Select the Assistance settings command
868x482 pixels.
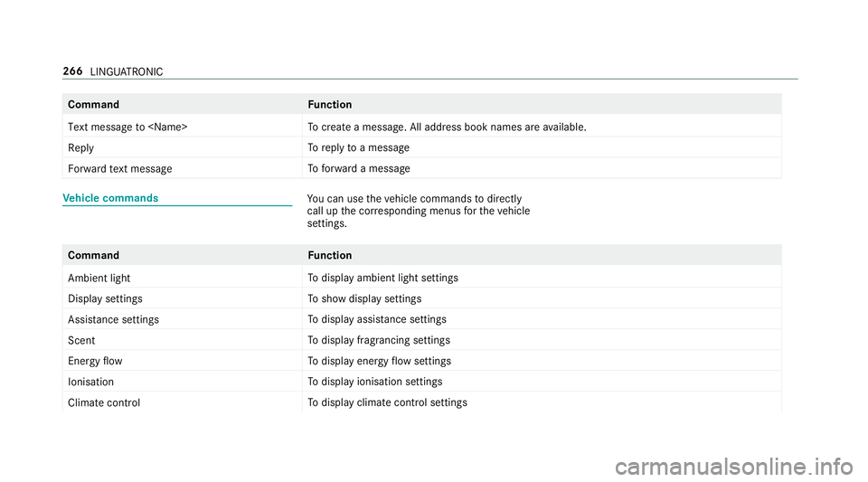(x=113, y=319)
